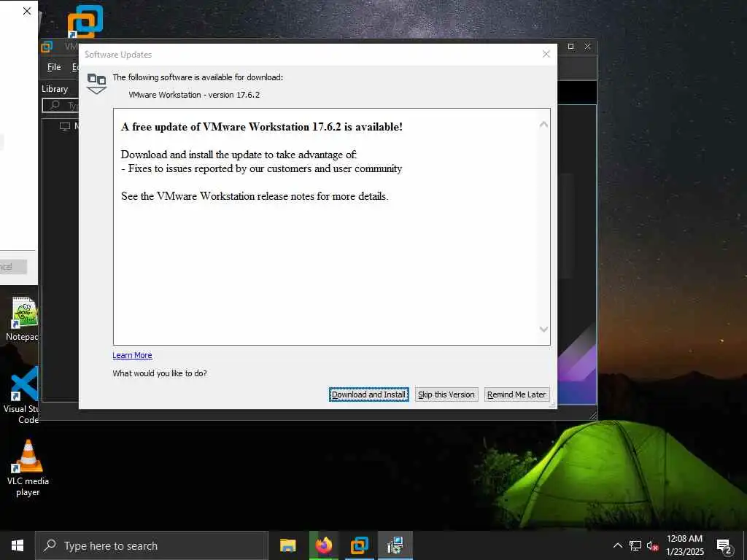
Task: Open the Learn More link
Action: [x=132, y=355]
